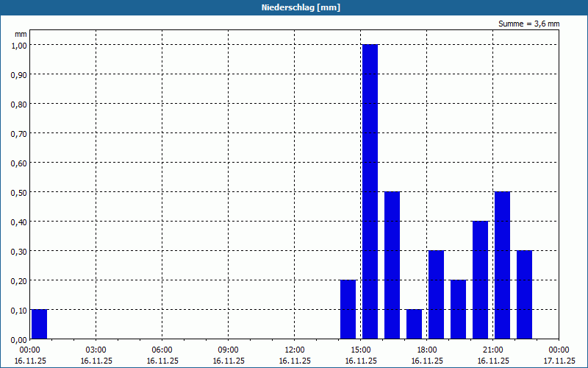Select the 09:00 time label on the x-axis
The height and width of the screenshot is (368, 588).
[229, 350]
